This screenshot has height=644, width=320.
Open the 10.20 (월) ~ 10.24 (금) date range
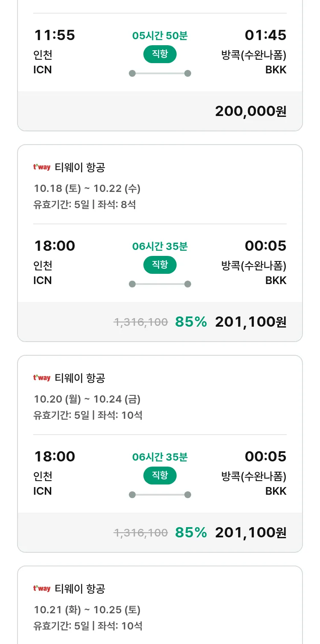pos(87,399)
